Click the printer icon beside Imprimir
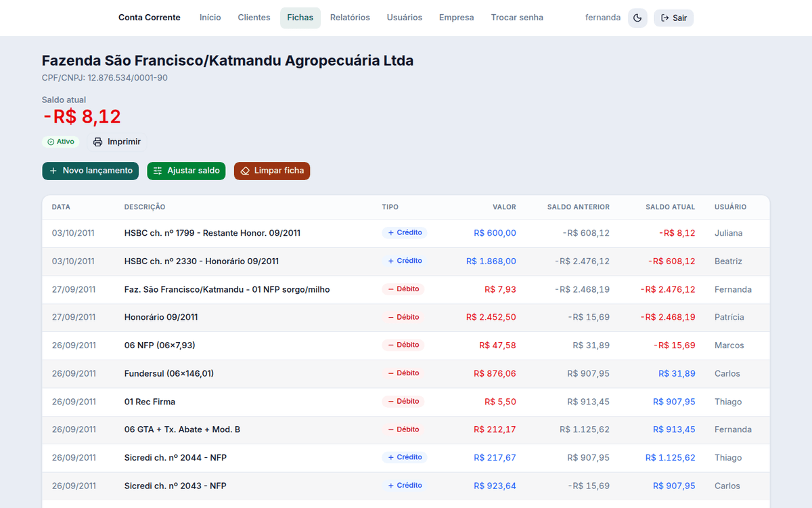This screenshot has width=812, height=508. pyautogui.click(x=98, y=142)
